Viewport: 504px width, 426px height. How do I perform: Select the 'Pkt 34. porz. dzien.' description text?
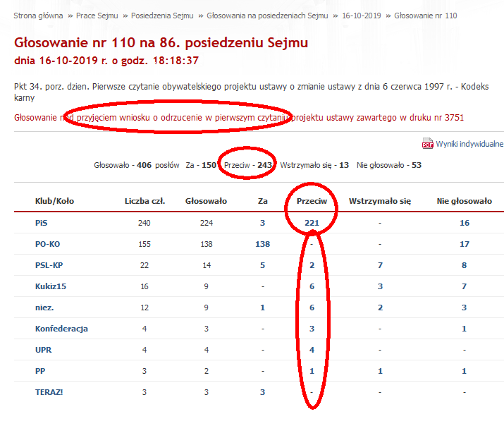252,92
